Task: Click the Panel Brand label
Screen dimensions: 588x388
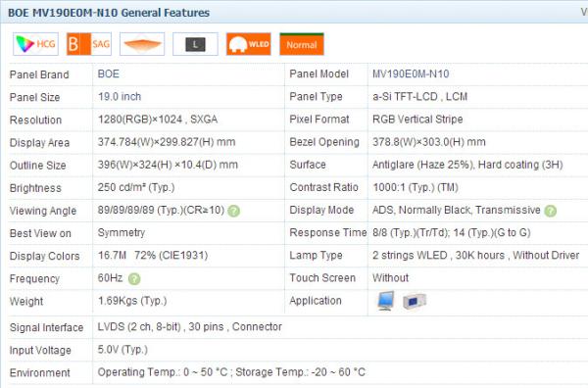Action: [x=39, y=74]
